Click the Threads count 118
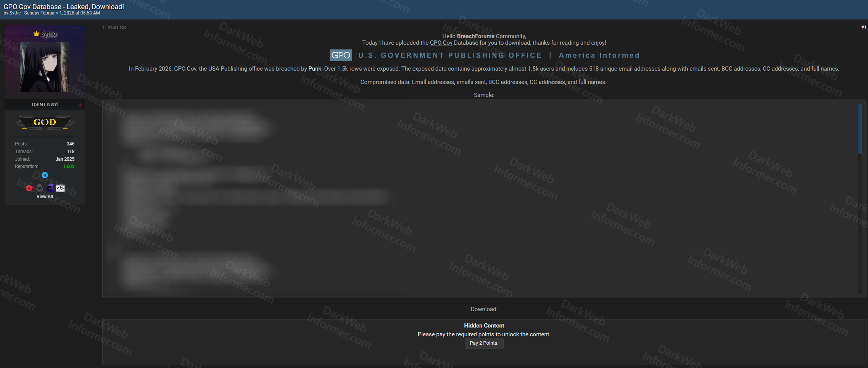This screenshot has width=868, height=368. click(x=71, y=152)
